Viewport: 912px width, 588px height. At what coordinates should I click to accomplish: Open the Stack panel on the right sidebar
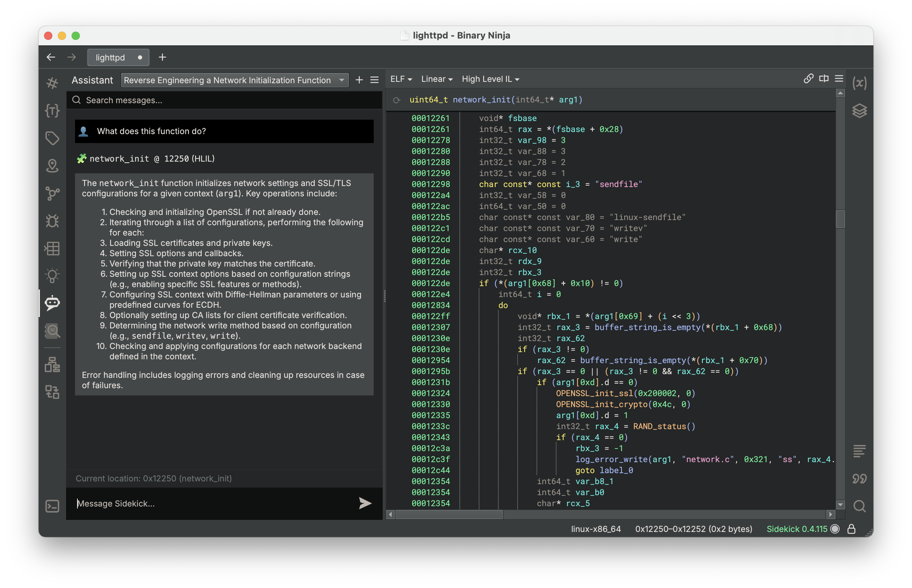(x=860, y=111)
